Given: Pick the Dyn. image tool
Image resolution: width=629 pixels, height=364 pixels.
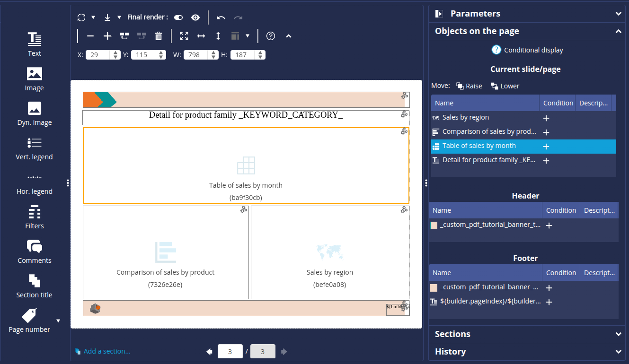Looking at the screenshot, I should [x=34, y=113].
